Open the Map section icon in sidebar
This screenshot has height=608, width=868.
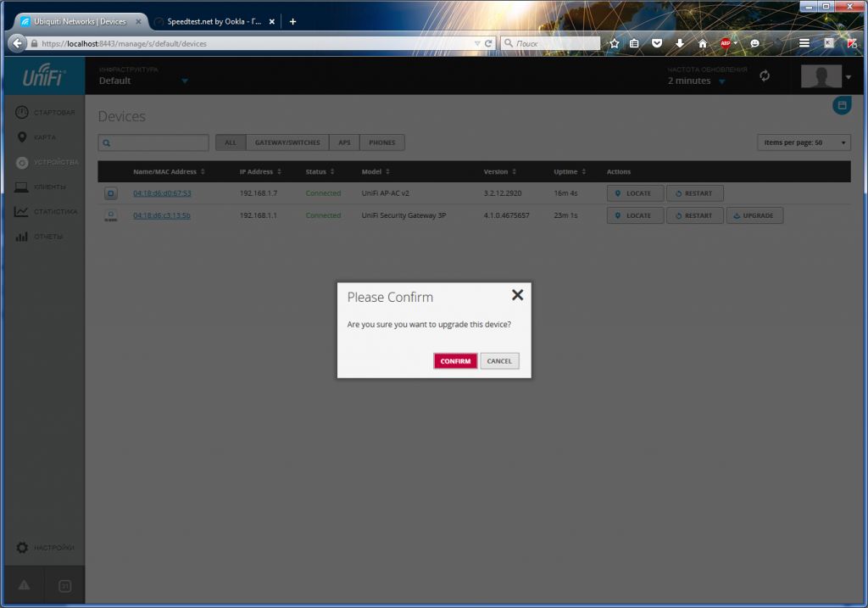pyautogui.click(x=22, y=137)
